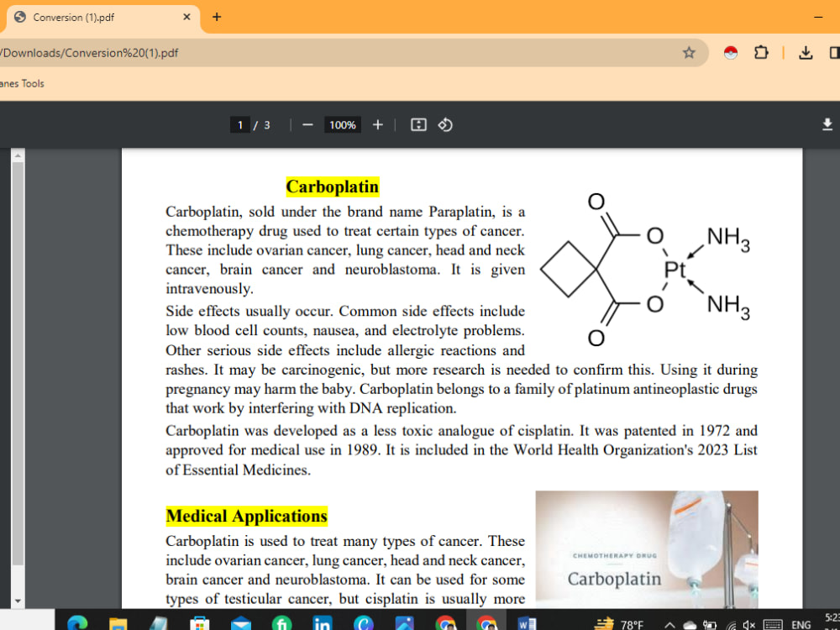This screenshot has width=840, height=630.
Task: Click ENG language indicator
Action: (801, 625)
